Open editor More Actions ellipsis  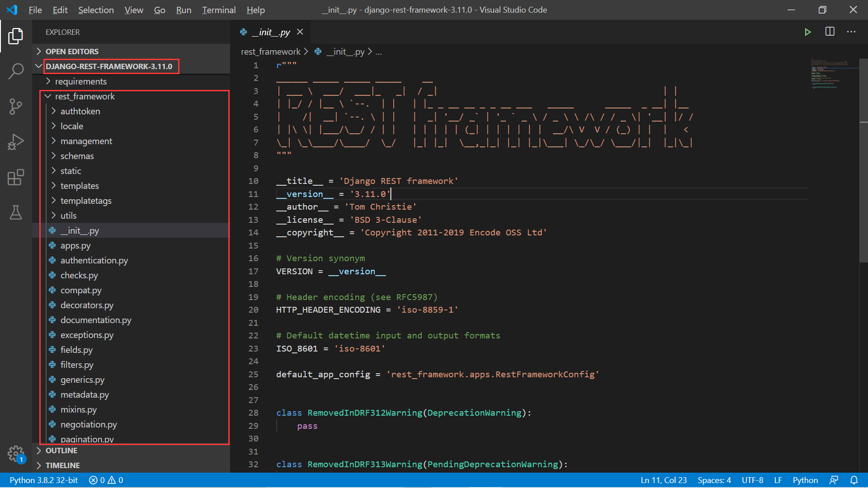click(x=851, y=32)
